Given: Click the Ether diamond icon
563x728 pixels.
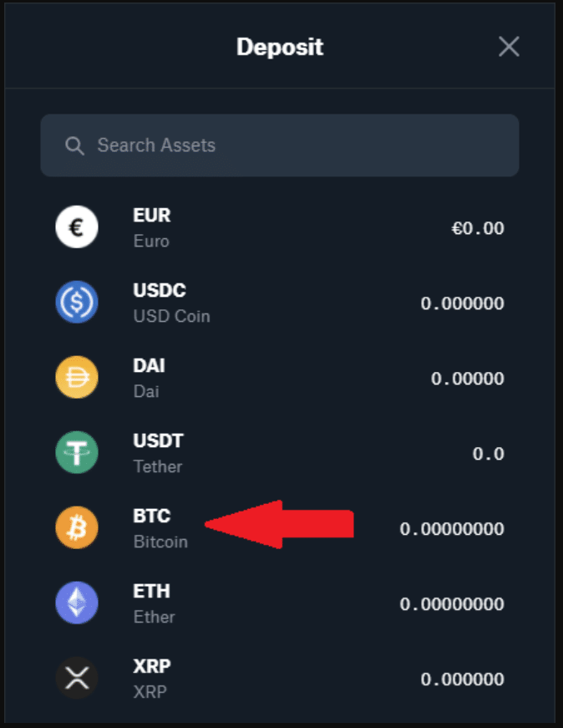Looking at the screenshot, I should (77, 603).
